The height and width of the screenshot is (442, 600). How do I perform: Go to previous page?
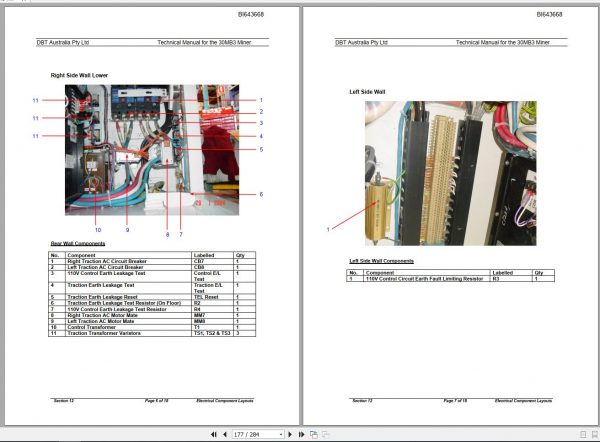pyautogui.click(x=225, y=434)
